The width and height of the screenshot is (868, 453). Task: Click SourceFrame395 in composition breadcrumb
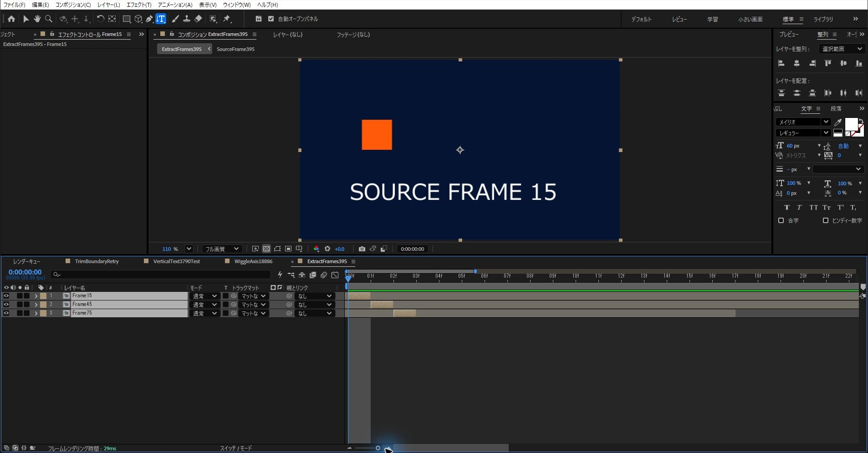click(x=235, y=49)
